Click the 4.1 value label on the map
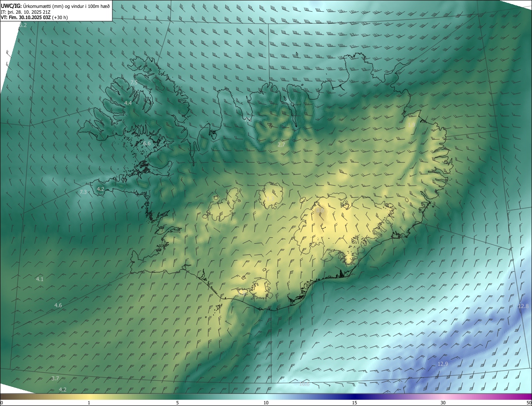532x406 pixels. pos(39,279)
